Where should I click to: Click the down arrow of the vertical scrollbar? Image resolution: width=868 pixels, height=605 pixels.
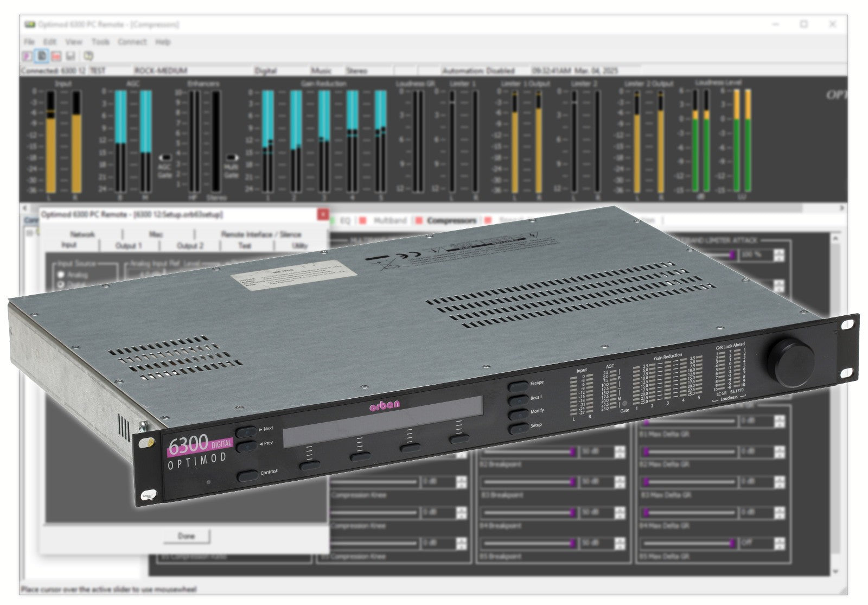(x=837, y=572)
